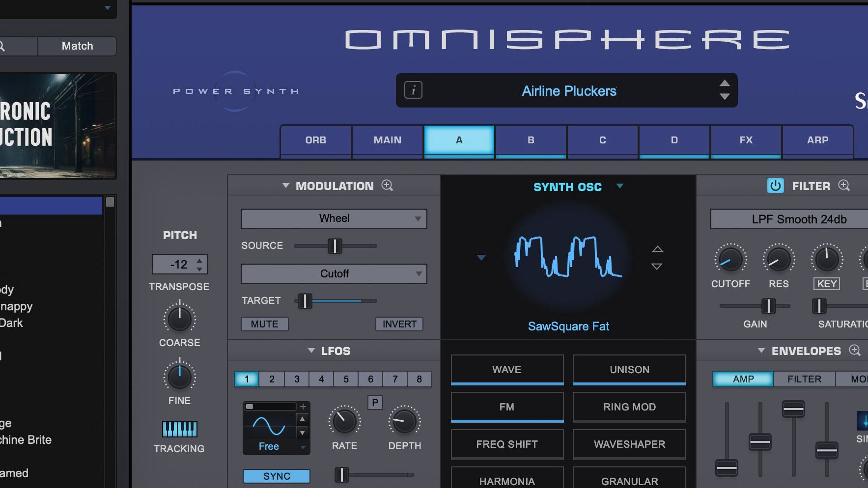Image resolution: width=868 pixels, height=488 pixels.
Task: Step to the next patch arrow
Action: coord(725,97)
